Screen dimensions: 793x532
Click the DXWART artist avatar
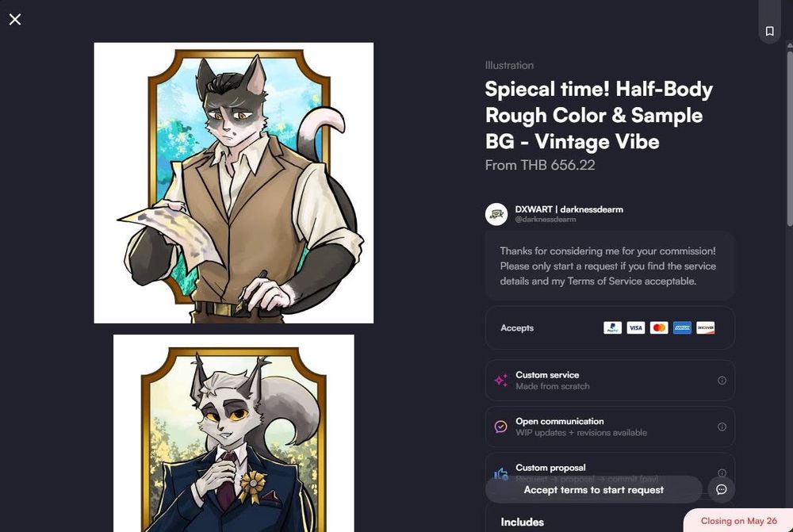(496, 214)
